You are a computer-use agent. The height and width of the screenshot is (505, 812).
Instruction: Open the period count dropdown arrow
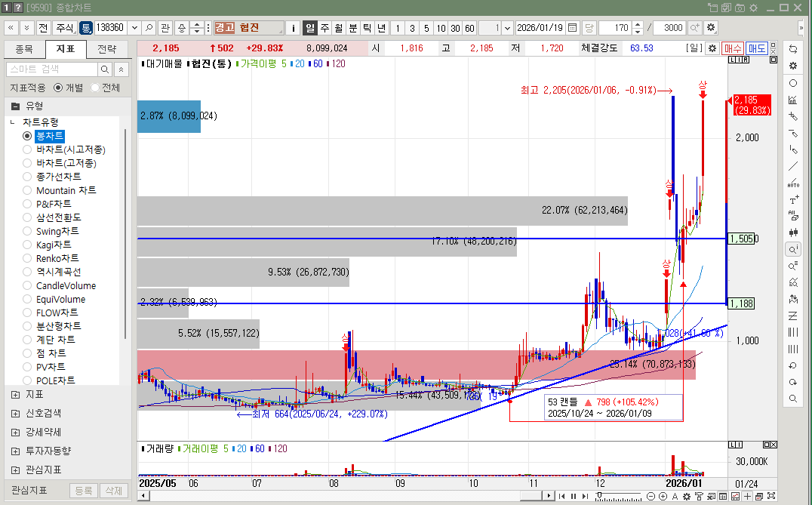pyautogui.click(x=507, y=28)
